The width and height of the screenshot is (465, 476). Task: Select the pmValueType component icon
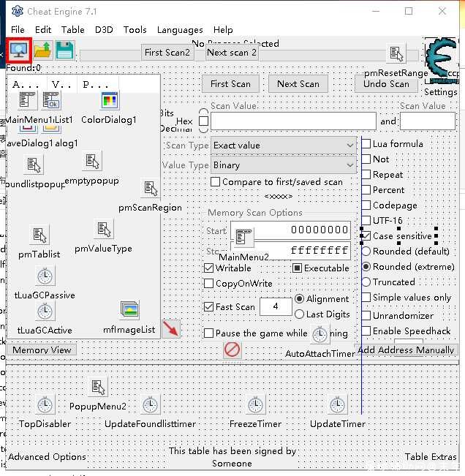[x=104, y=229]
